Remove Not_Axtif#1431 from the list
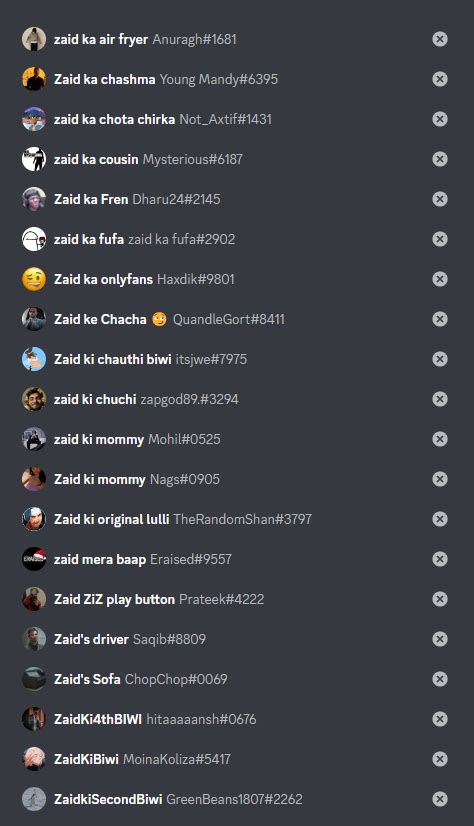The image size is (474, 826). click(440, 119)
